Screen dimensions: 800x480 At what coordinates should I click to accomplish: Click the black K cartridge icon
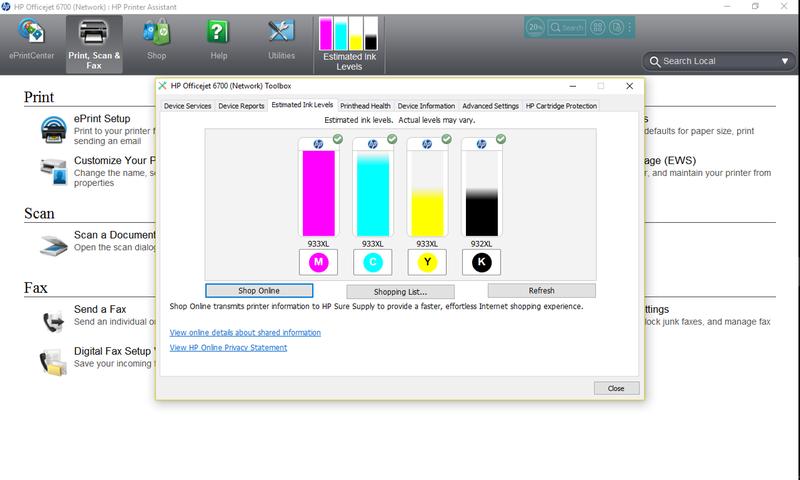point(482,262)
